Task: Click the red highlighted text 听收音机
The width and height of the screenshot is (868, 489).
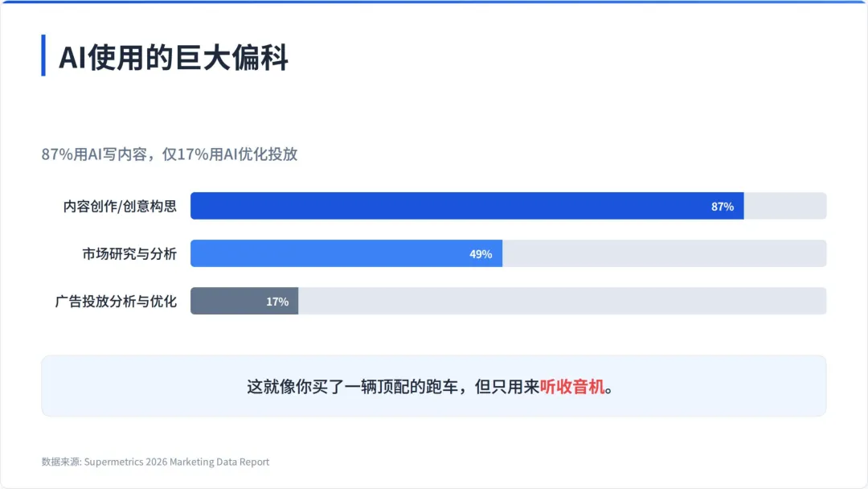Action: 572,387
